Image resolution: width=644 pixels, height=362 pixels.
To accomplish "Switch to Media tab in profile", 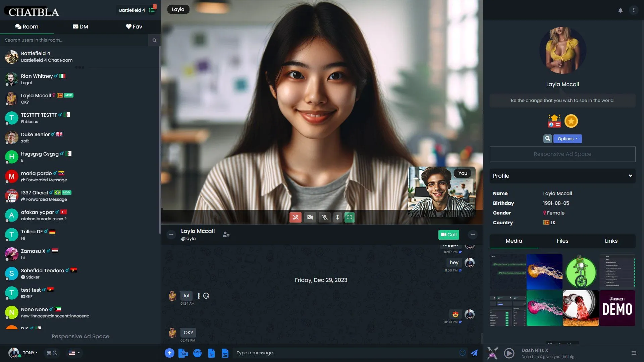I will point(514,241).
